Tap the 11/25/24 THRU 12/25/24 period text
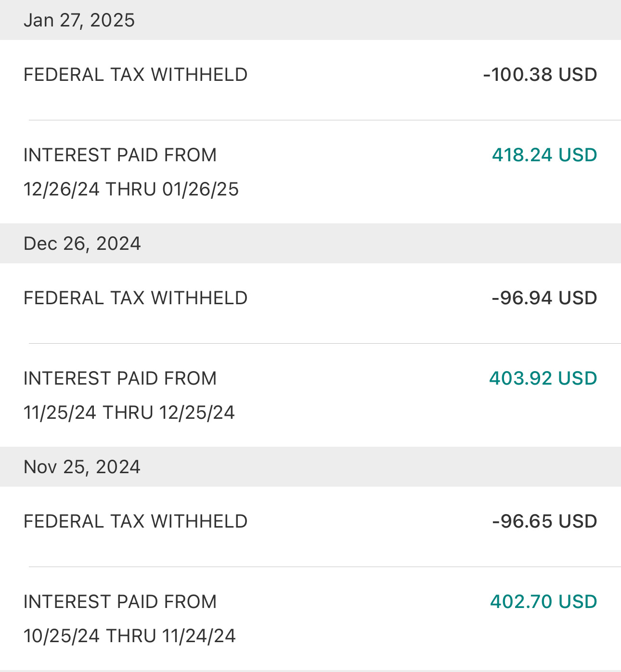 129,413
